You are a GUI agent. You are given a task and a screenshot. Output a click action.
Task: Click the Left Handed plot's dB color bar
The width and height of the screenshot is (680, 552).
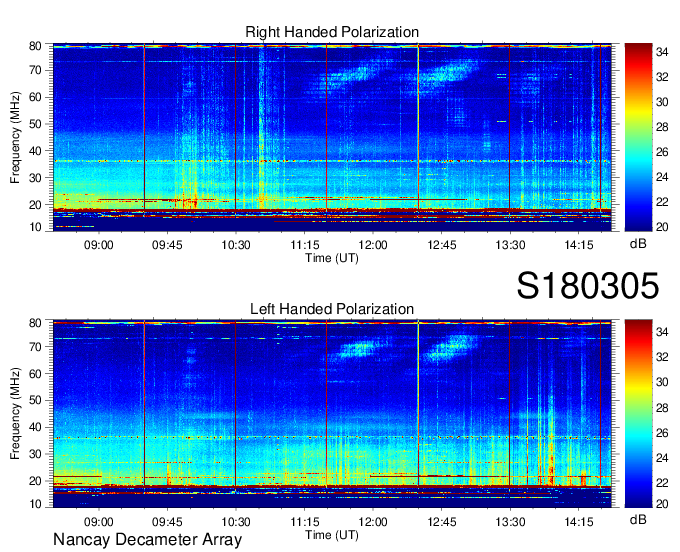[638, 414]
